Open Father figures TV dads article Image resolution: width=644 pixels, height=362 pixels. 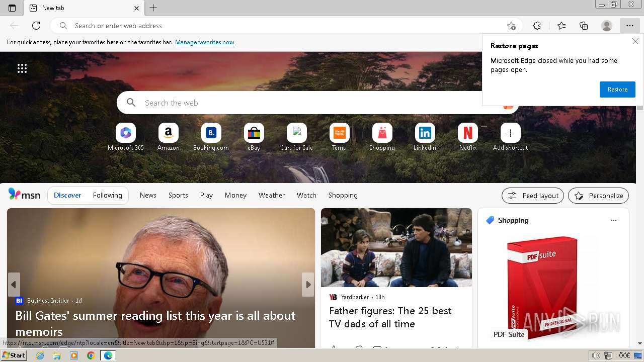pyautogui.click(x=390, y=317)
